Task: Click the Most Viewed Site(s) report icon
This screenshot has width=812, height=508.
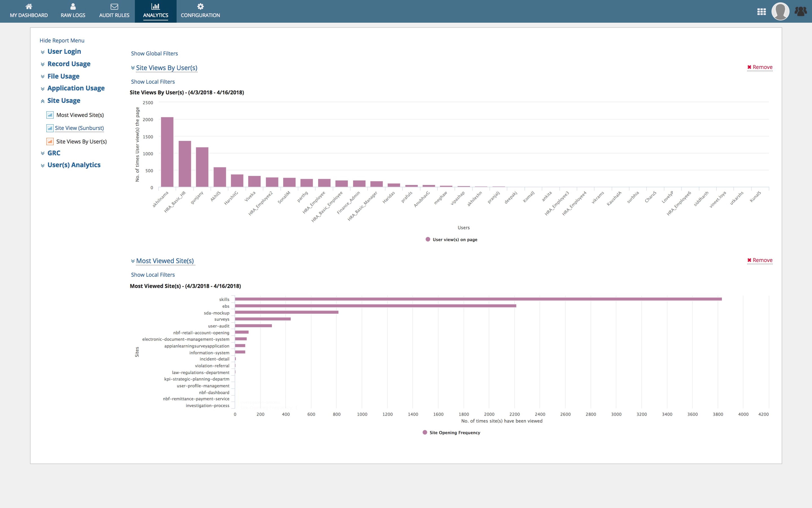Action: tap(50, 115)
